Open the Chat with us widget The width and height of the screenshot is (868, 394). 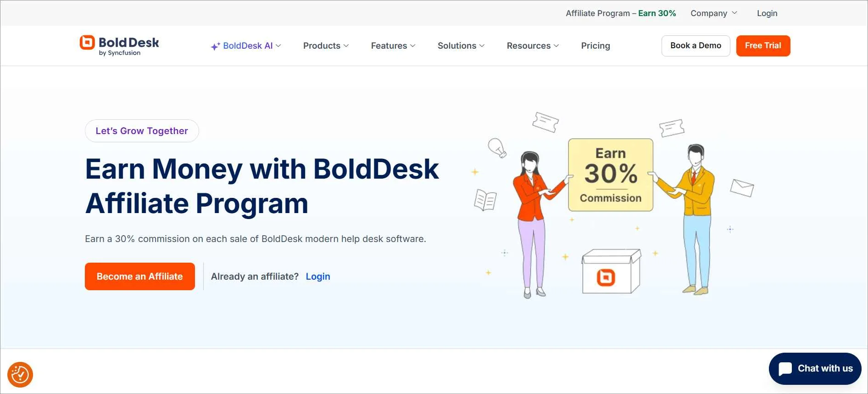pos(815,369)
